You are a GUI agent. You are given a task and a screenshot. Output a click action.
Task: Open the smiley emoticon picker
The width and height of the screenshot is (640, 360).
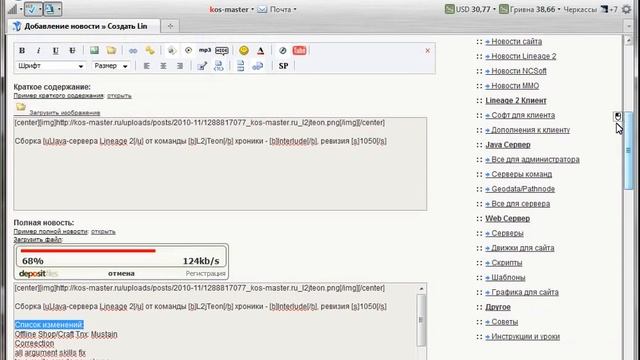point(244,50)
